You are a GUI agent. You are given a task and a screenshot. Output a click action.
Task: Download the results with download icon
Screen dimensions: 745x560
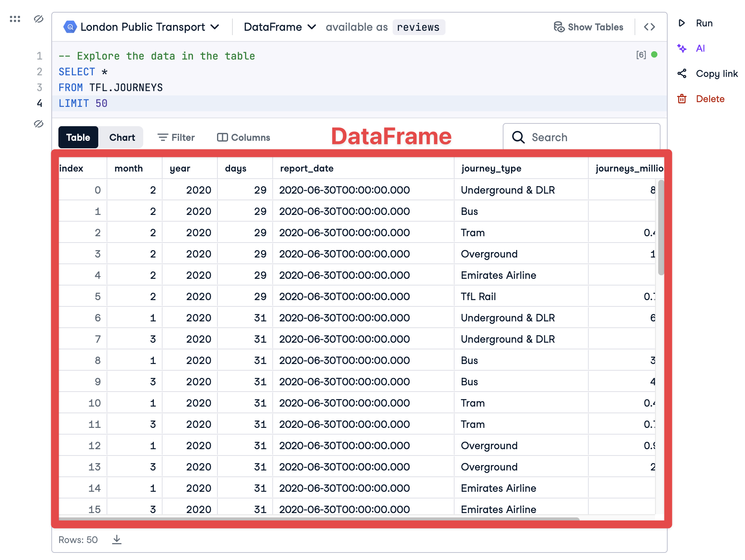[117, 539]
